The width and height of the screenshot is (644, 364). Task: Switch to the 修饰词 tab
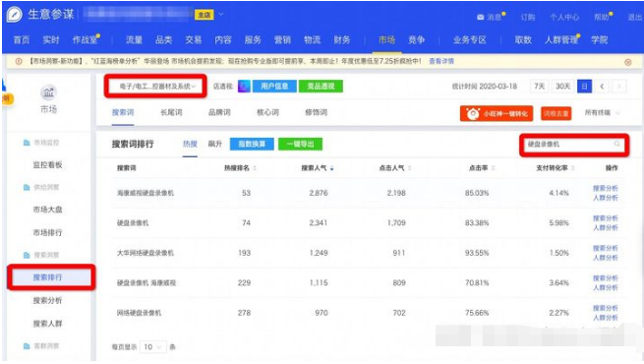click(316, 112)
